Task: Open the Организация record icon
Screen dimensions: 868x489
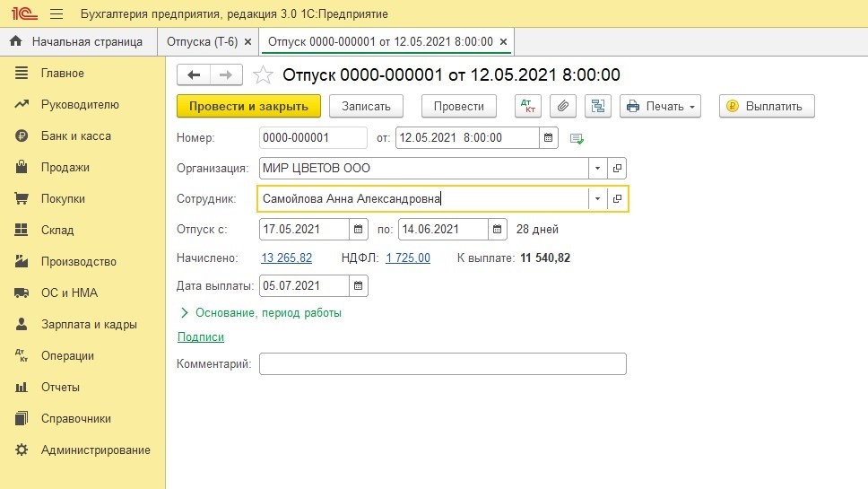Action: [x=617, y=169]
